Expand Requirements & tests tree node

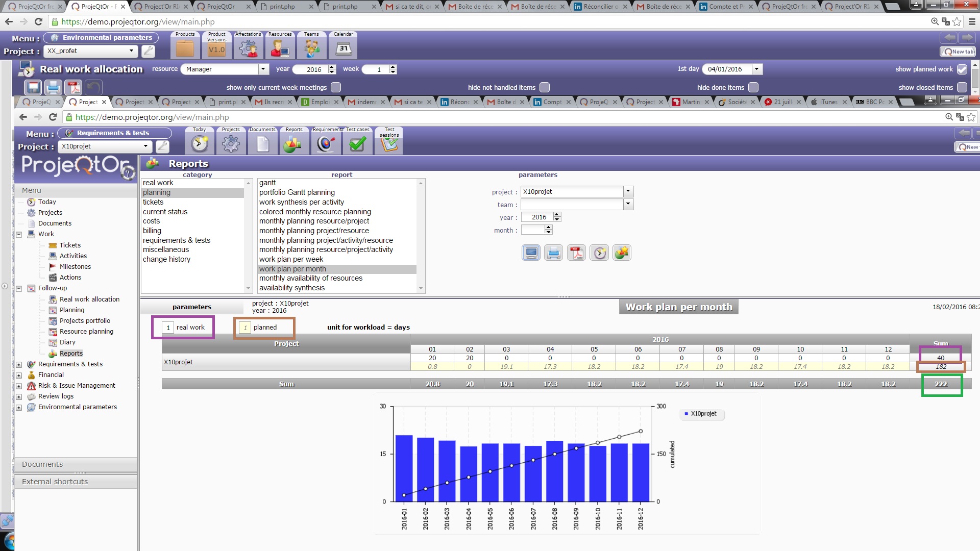coord(19,364)
